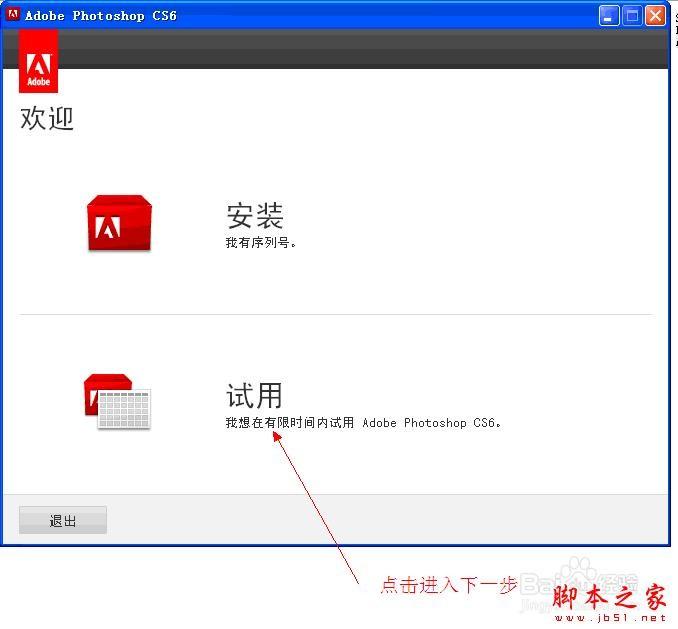Click the Adobe logo in header
This screenshot has height=629, width=678.
coord(38,61)
